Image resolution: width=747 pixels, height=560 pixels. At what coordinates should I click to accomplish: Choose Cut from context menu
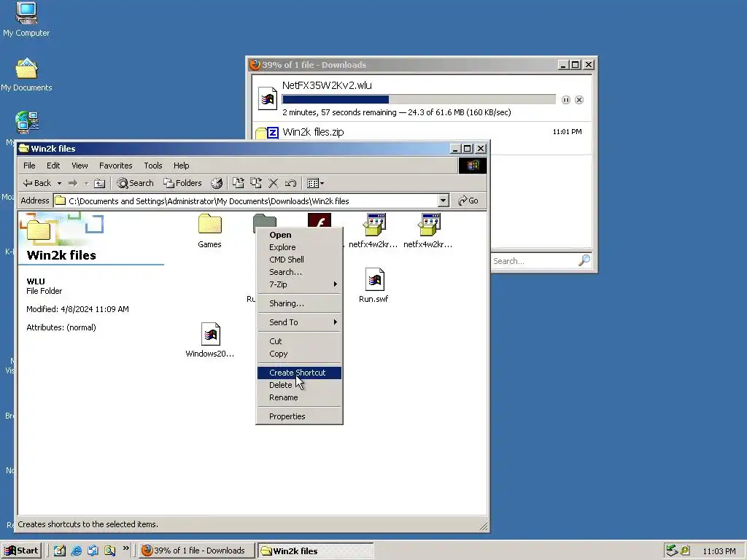click(299, 341)
